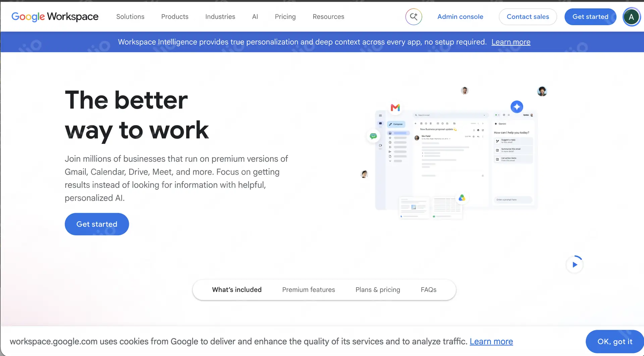Open the Solutions menu

click(130, 17)
